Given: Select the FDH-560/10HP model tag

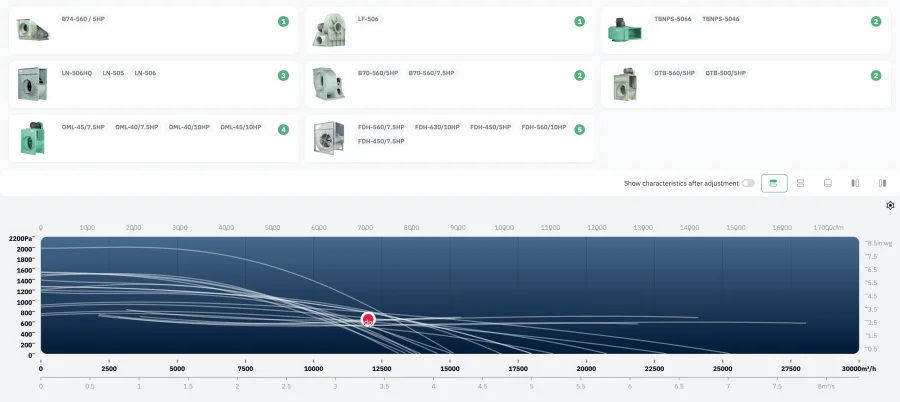Looking at the screenshot, I should click(544, 127).
